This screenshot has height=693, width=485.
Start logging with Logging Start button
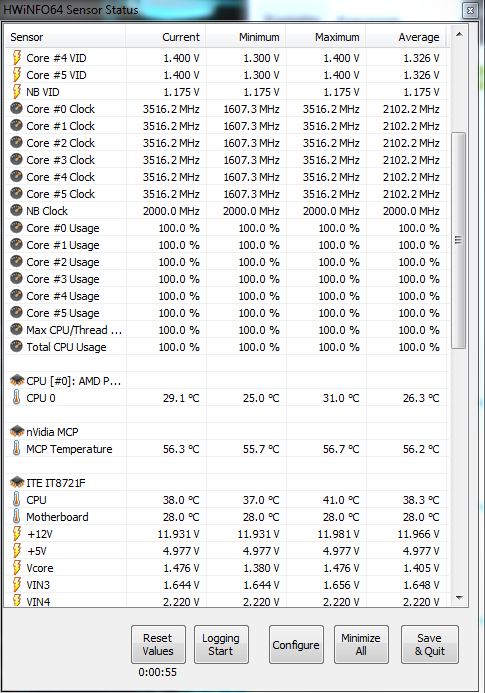[x=221, y=644]
